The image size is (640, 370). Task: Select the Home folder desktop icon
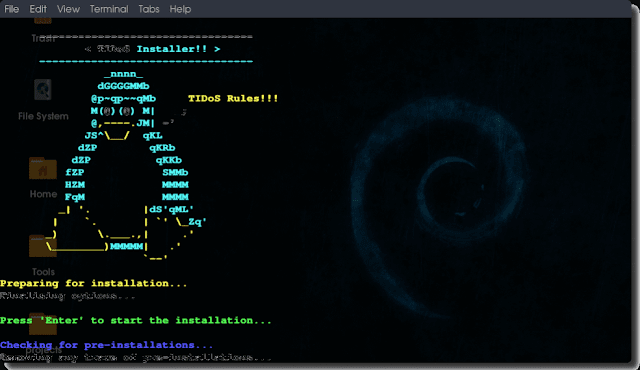point(43,168)
